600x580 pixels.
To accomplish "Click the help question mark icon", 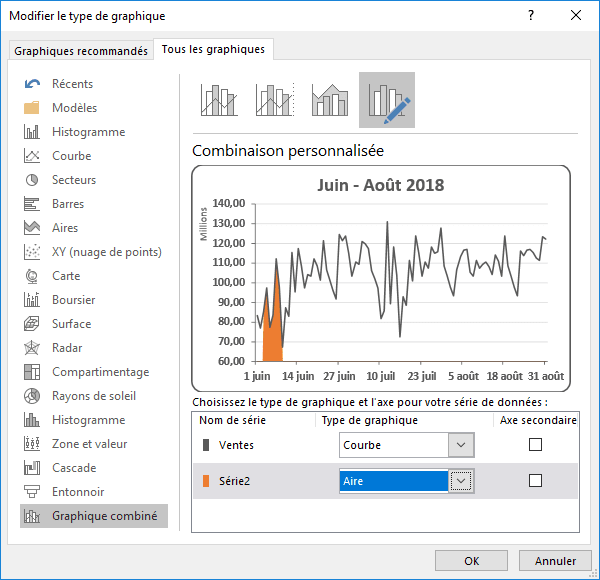I will [x=531, y=15].
